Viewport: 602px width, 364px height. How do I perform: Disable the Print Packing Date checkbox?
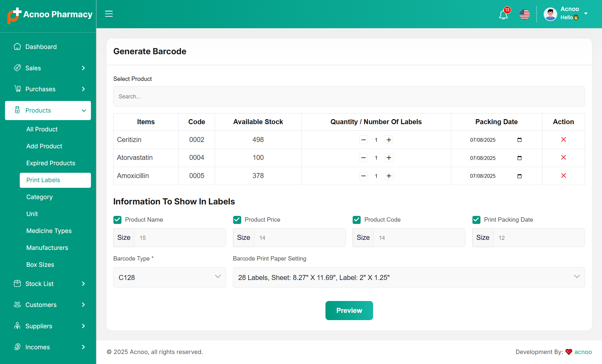476,220
